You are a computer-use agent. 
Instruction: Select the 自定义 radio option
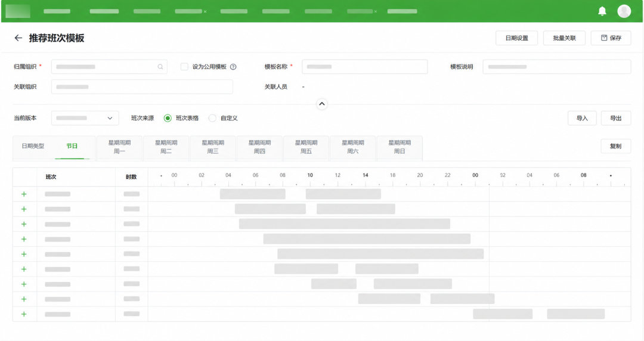tap(212, 118)
